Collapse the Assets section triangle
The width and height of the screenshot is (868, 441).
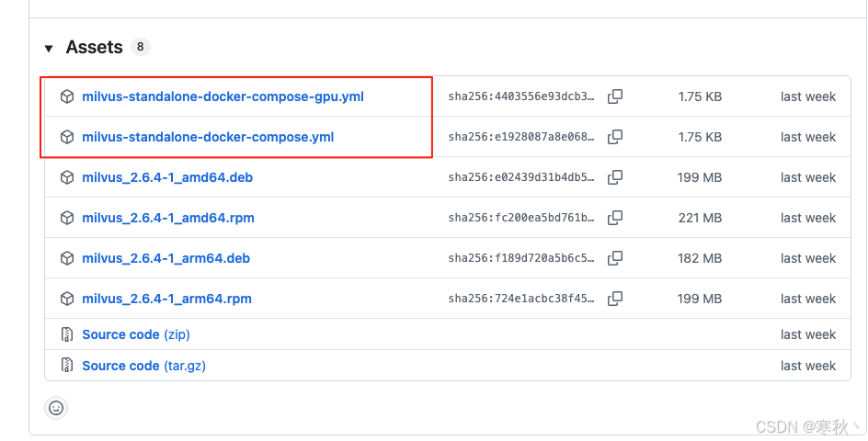(x=49, y=48)
